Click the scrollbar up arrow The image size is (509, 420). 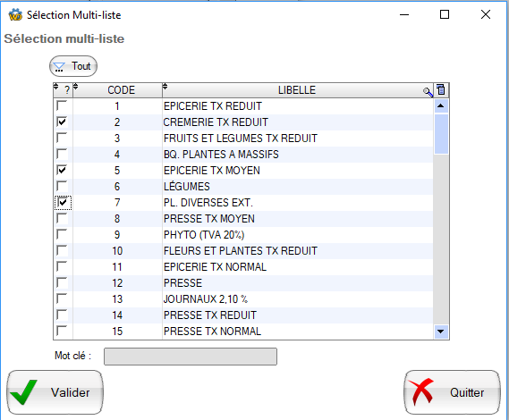[441, 105]
